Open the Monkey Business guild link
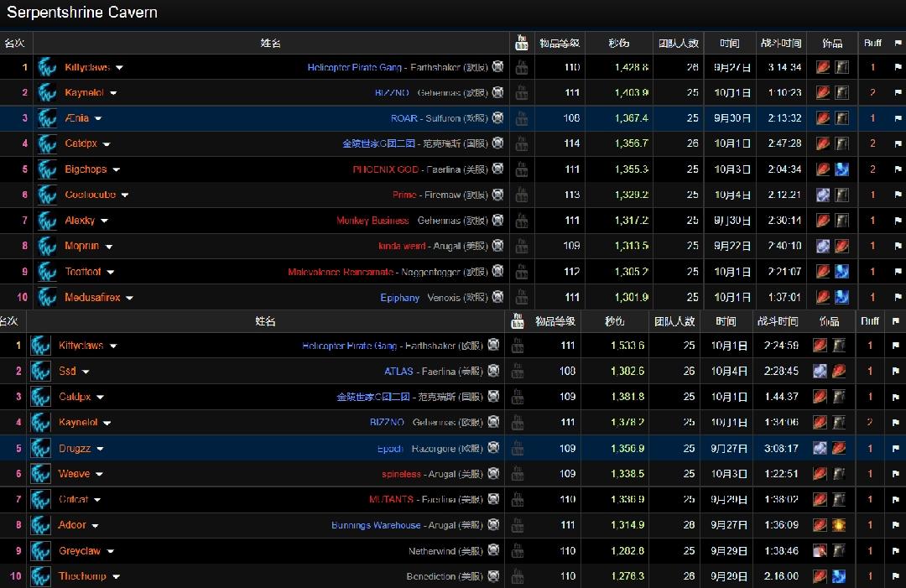This screenshot has height=588, width=906. coord(372,221)
